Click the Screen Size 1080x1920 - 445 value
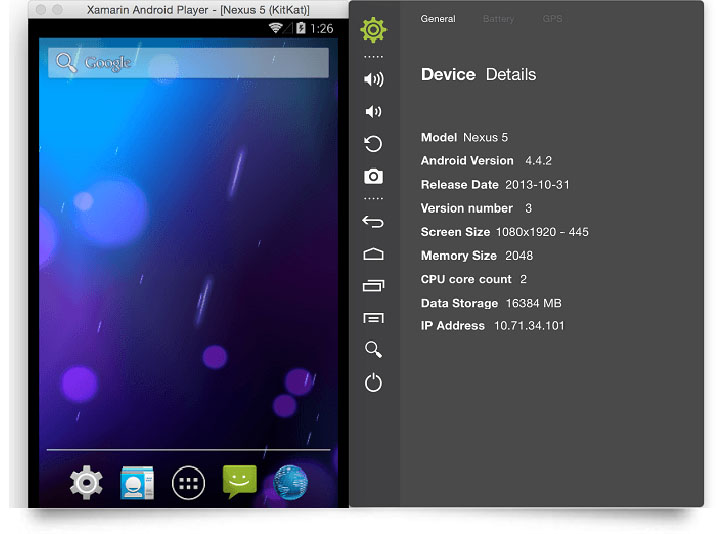725x534 pixels. point(542,232)
